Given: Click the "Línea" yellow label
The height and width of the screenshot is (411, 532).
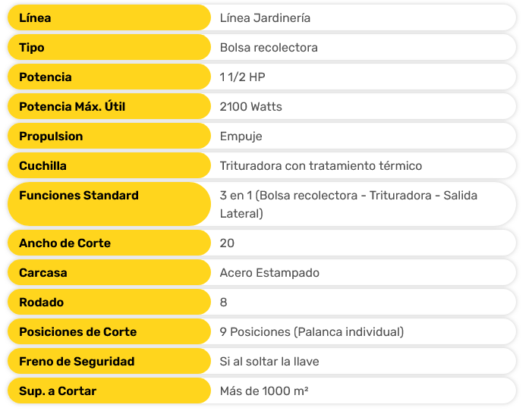Looking at the screenshot, I should coord(35,17).
